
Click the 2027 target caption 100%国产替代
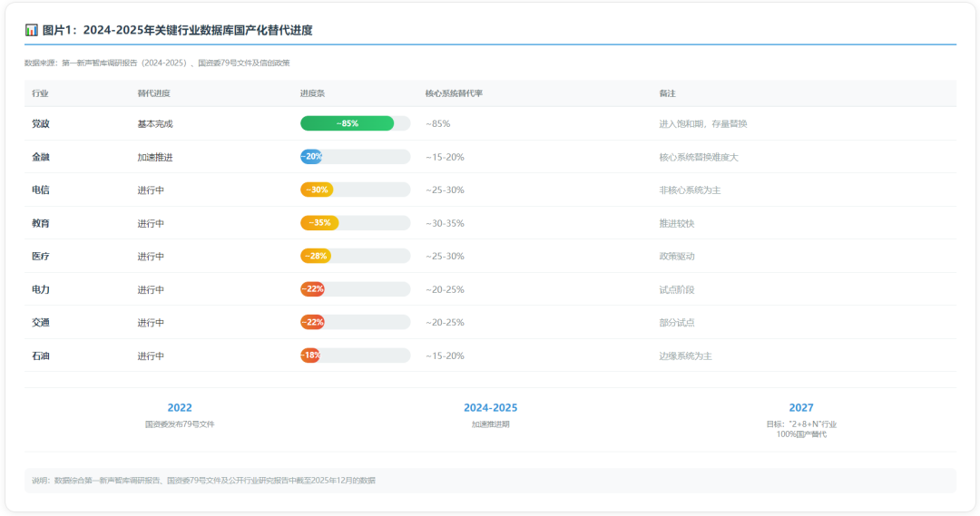[x=801, y=434]
